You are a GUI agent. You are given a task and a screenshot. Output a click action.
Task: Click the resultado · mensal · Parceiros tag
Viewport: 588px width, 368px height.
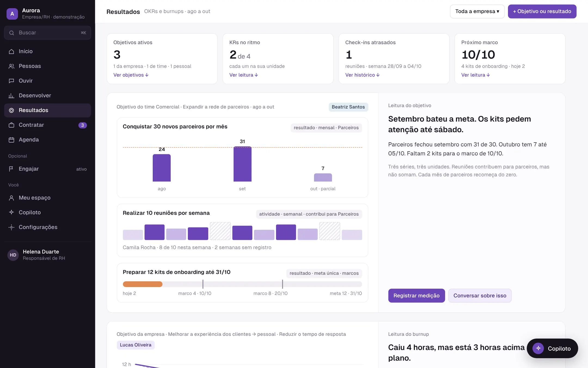coord(326,128)
